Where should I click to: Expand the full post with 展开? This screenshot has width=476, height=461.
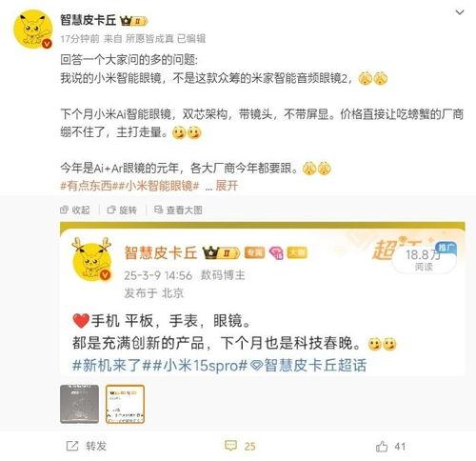227,186
